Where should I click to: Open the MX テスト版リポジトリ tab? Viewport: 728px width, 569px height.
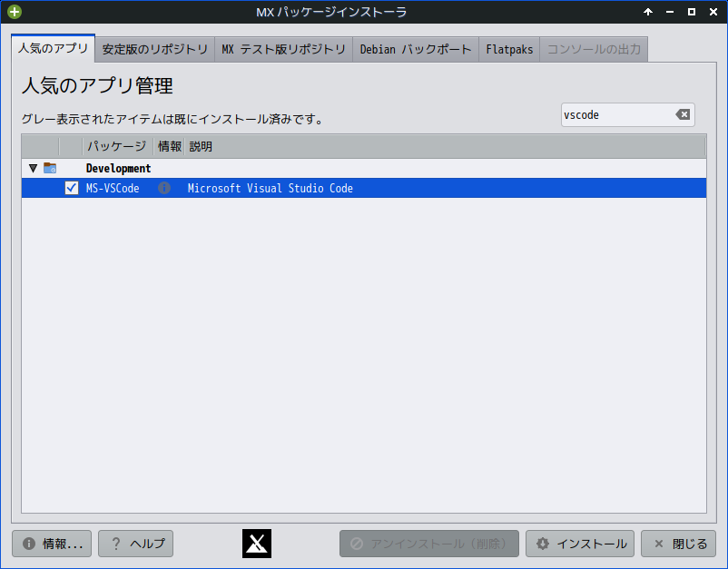(284, 49)
